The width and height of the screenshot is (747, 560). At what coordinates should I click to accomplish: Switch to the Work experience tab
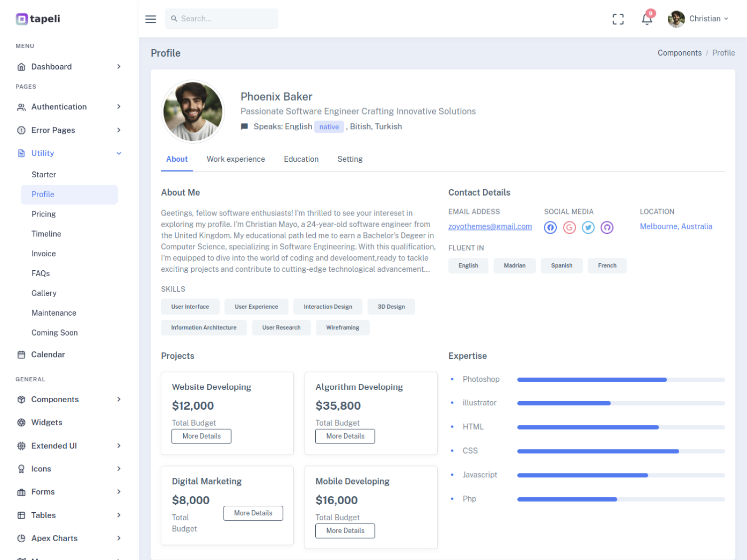click(x=236, y=159)
